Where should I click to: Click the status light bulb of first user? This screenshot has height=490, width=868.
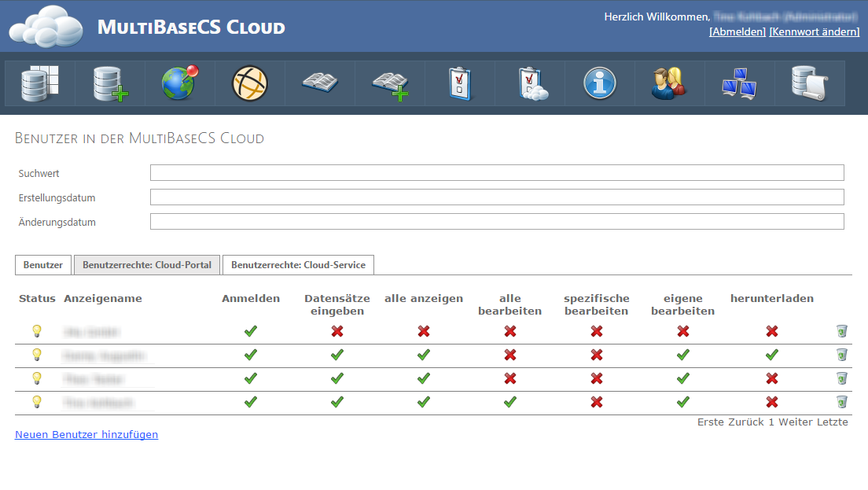(36, 331)
